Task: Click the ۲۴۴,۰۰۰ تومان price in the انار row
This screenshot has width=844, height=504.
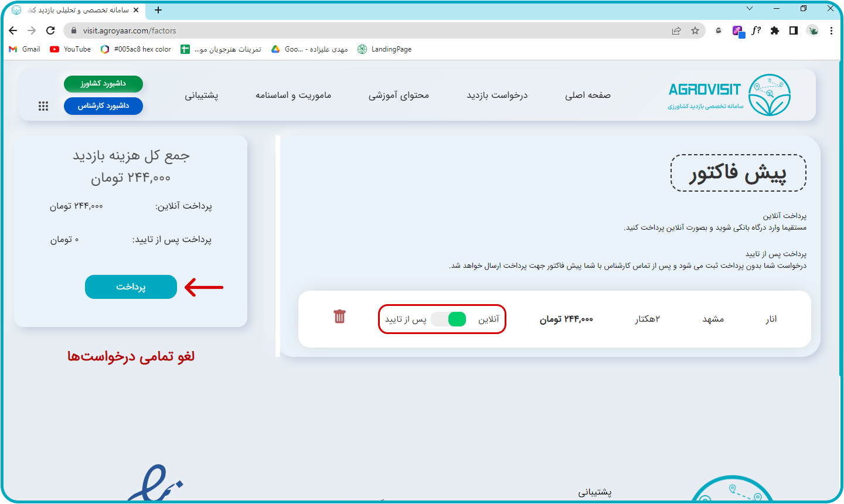Action: coord(566,319)
